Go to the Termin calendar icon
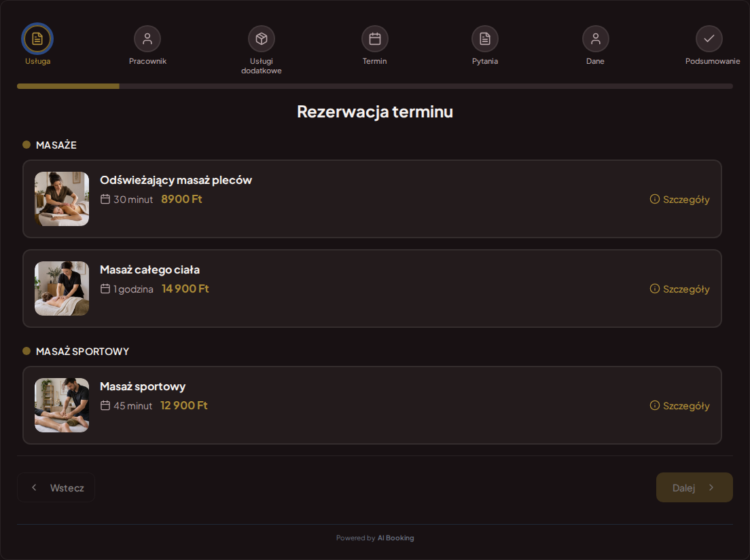The image size is (750, 560). [374, 39]
